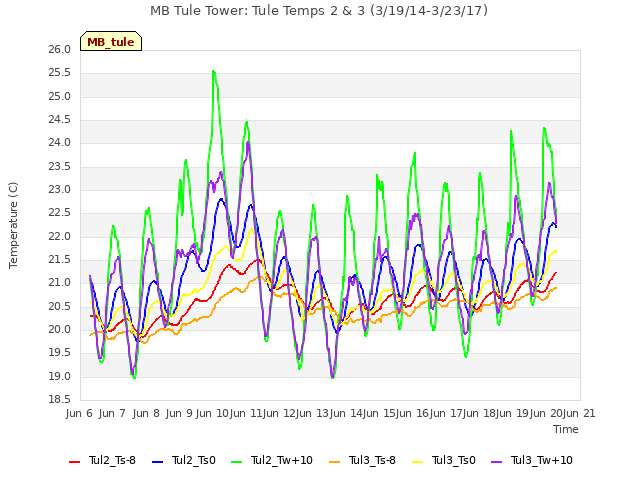
Task: Click the tallest green peak near 25.5
Action: point(214,71)
